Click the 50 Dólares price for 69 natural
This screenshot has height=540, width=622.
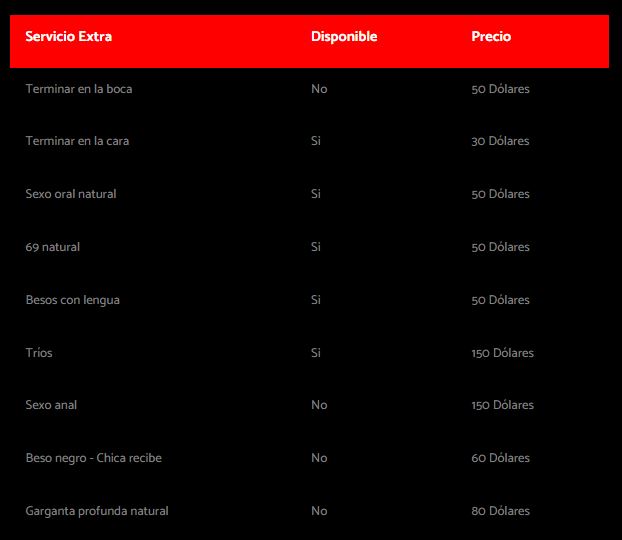point(501,247)
